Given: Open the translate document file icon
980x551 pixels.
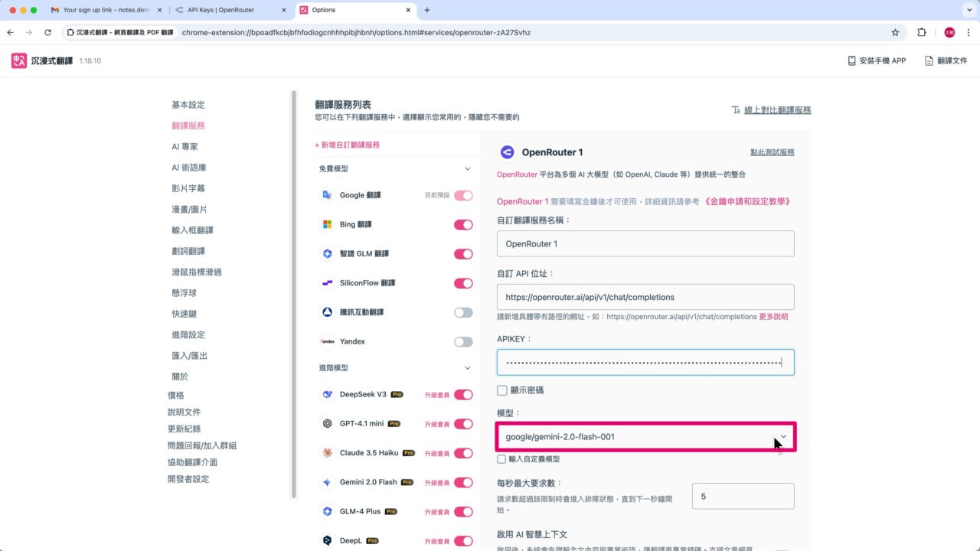Looking at the screenshot, I should click(929, 60).
